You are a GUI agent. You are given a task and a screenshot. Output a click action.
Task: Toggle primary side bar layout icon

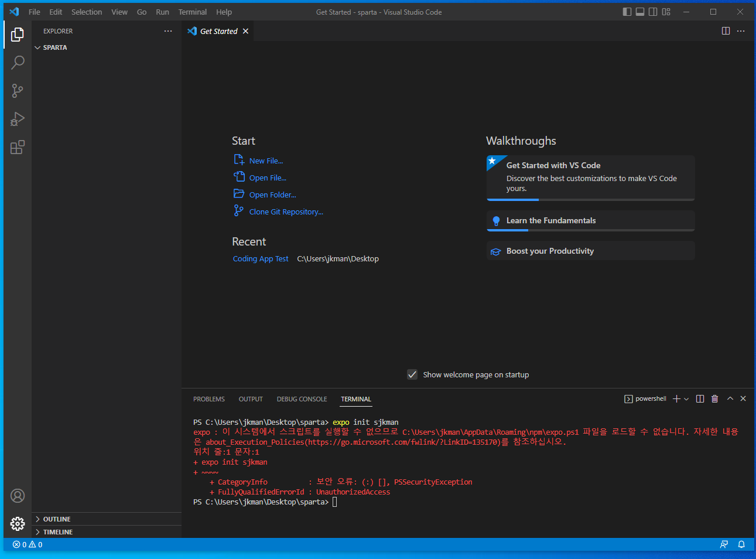tap(627, 12)
